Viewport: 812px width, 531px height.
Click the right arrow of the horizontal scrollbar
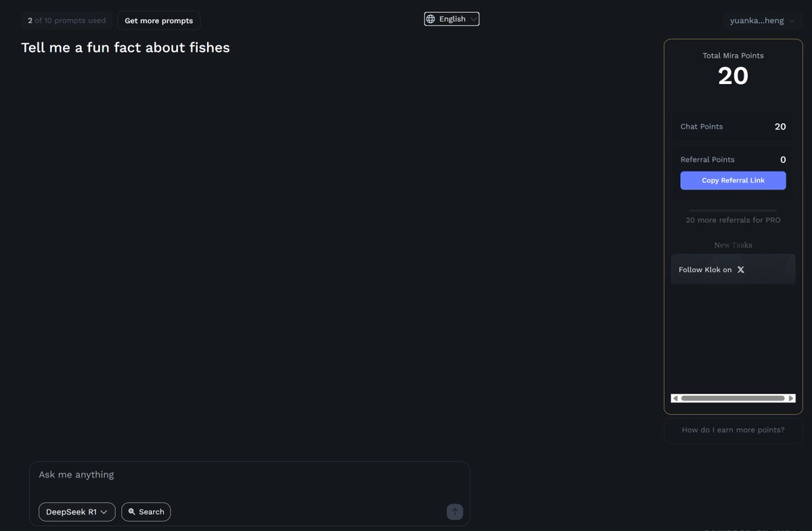coord(791,398)
